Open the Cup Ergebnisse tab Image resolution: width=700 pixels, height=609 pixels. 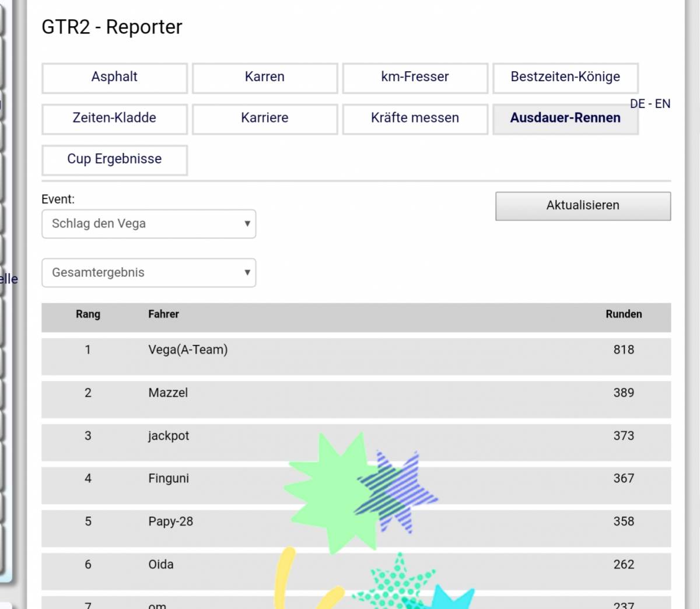tap(114, 159)
